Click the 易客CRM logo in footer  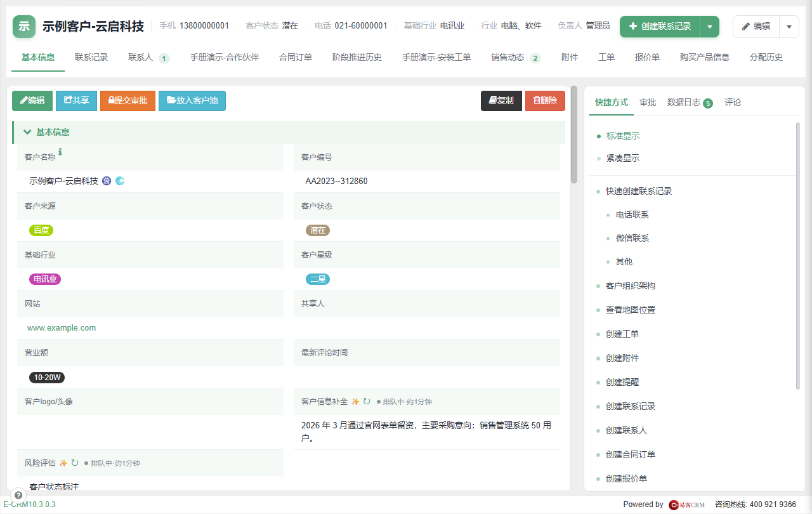click(x=687, y=504)
